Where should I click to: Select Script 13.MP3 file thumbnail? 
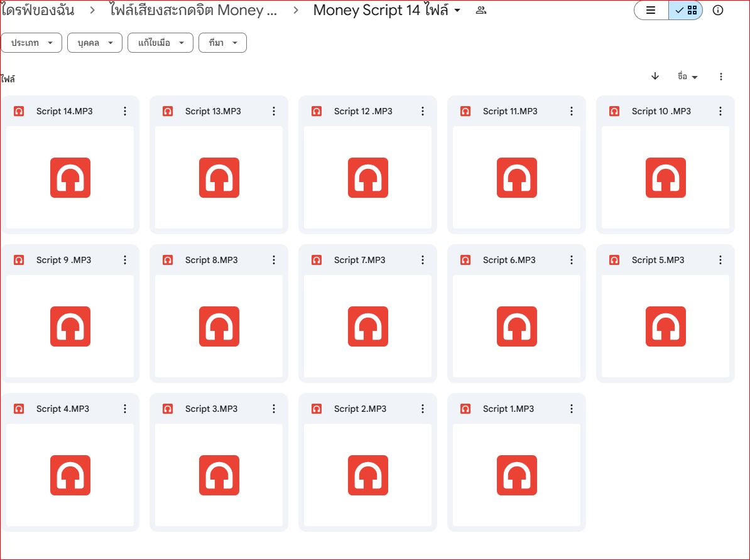pyautogui.click(x=219, y=178)
